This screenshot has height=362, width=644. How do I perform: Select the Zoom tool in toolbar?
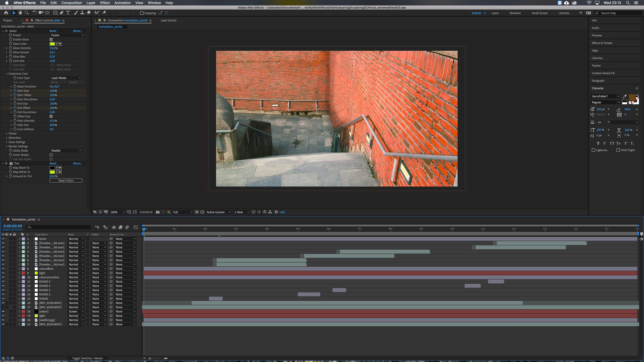(x=26, y=13)
